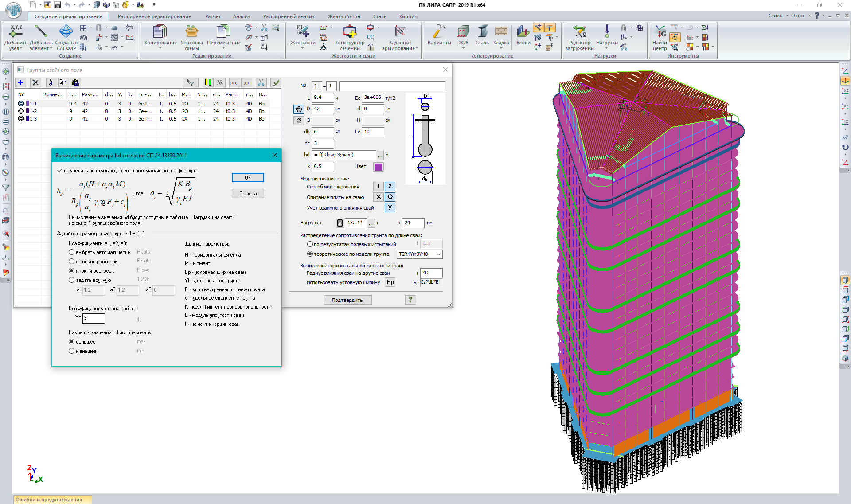
Task: Click the purple Цвет color swatch
Action: click(x=378, y=167)
